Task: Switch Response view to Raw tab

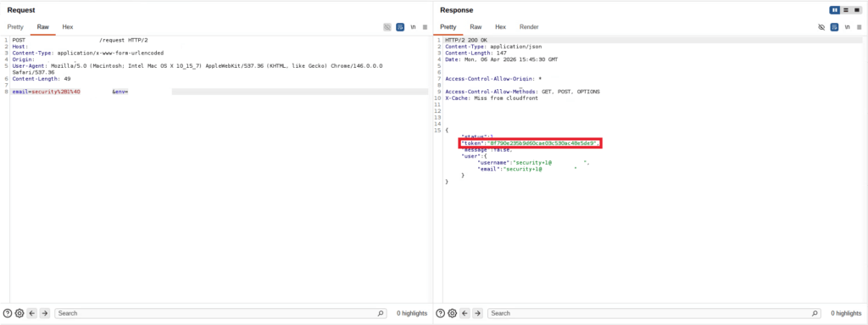Action: (476, 26)
